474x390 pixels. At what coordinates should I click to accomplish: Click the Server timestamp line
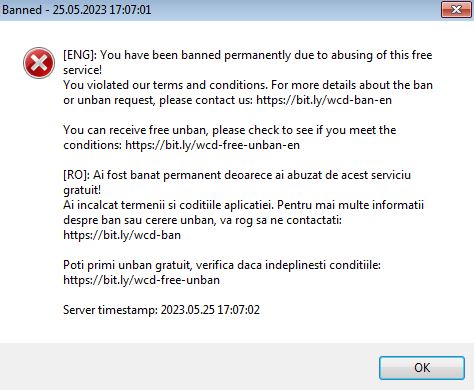point(161,310)
